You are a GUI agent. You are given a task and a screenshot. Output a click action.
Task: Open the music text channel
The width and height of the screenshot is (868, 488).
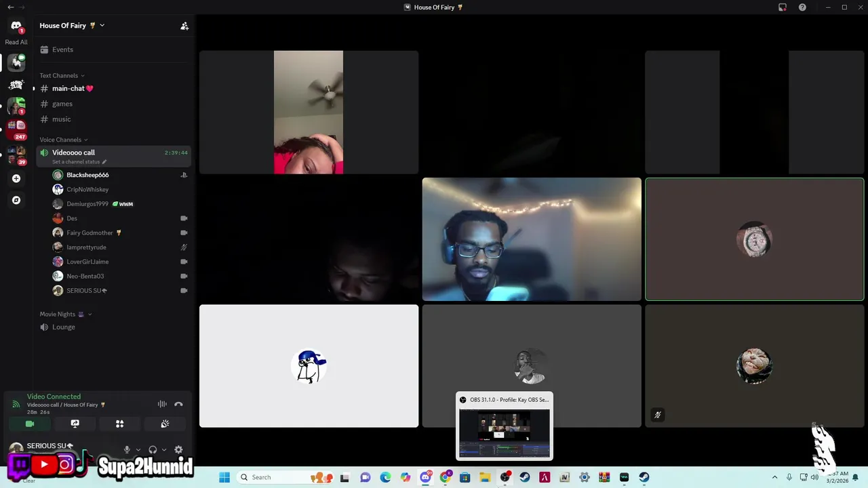click(x=113, y=119)
